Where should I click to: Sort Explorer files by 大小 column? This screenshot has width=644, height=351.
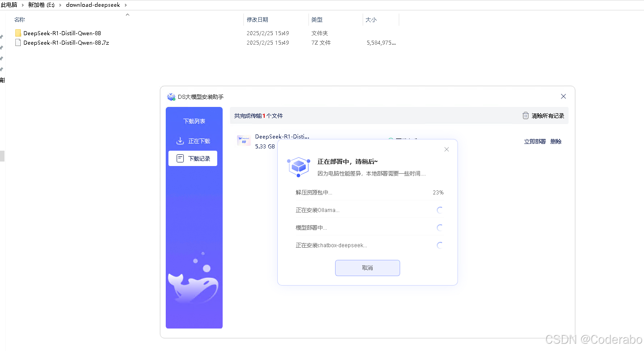[x=371, y=20]
